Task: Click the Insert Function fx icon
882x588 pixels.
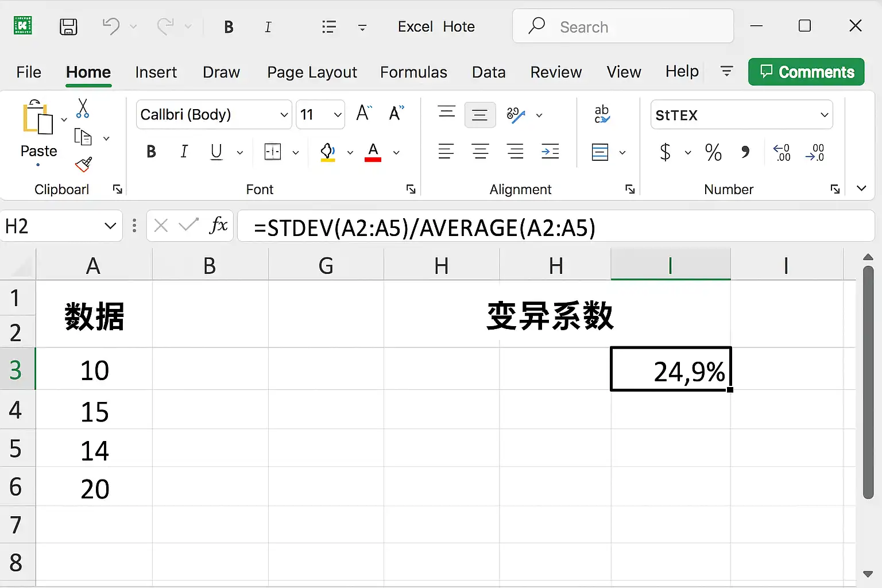Action: (218, 226)
